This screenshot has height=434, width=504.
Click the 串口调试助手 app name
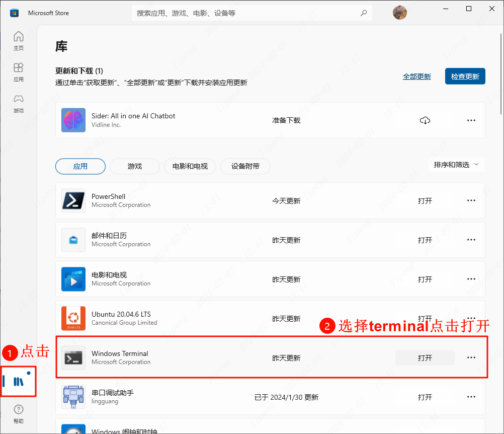tap(113, 393)
